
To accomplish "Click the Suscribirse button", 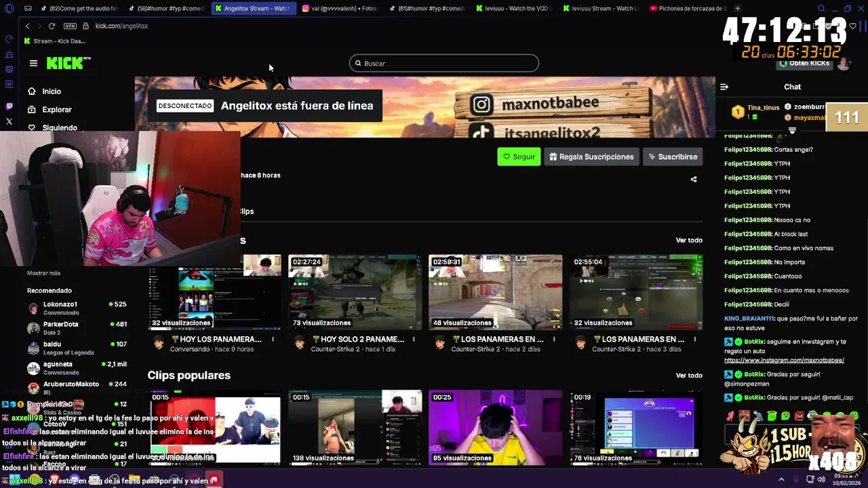I will point(673,157).
